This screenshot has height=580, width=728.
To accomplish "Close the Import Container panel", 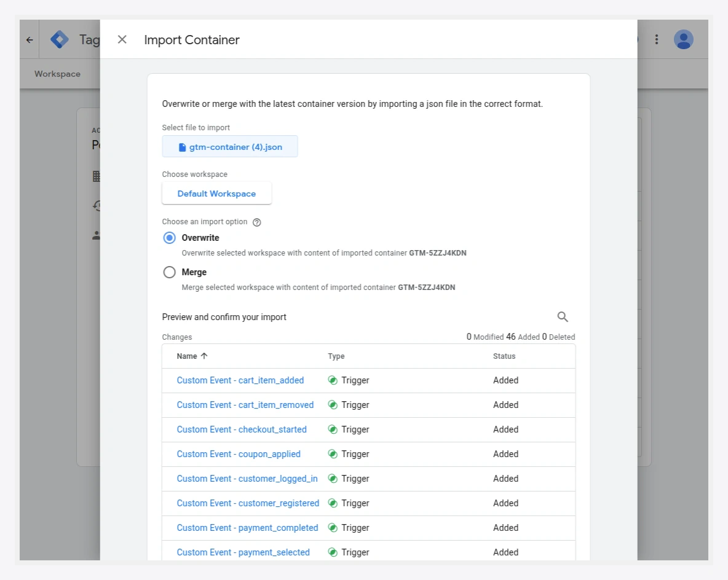I will coord(122,39).
